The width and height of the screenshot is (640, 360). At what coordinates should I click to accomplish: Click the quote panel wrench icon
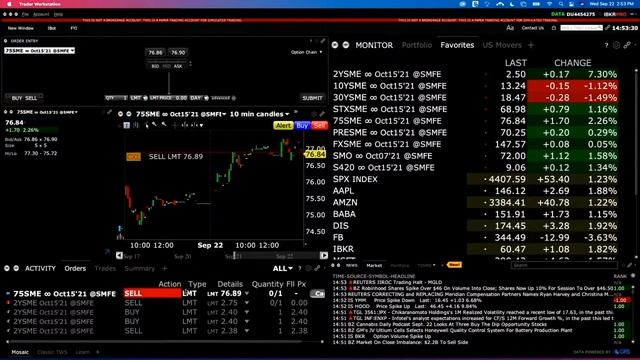coord(109,112)
